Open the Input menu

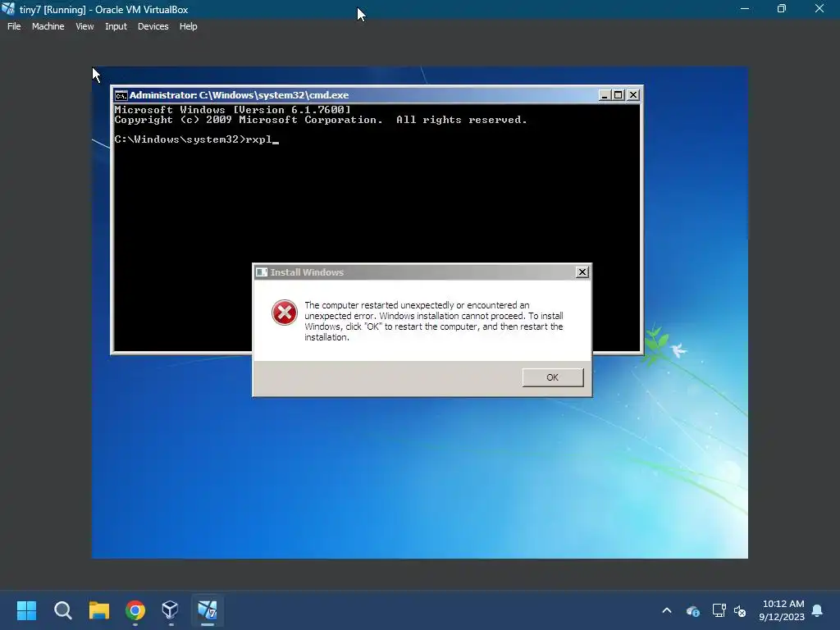pos(116,26)
